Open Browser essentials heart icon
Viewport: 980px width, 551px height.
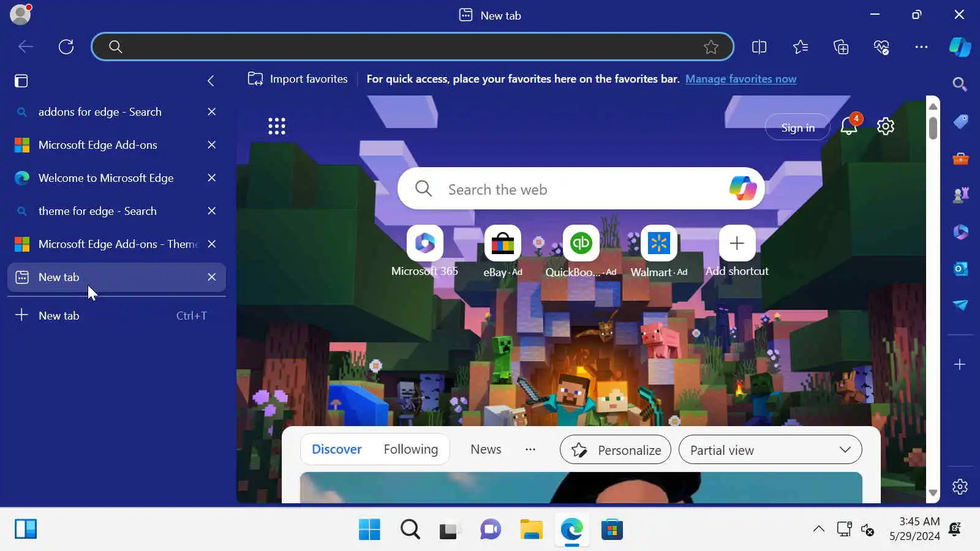coord(881,47)
